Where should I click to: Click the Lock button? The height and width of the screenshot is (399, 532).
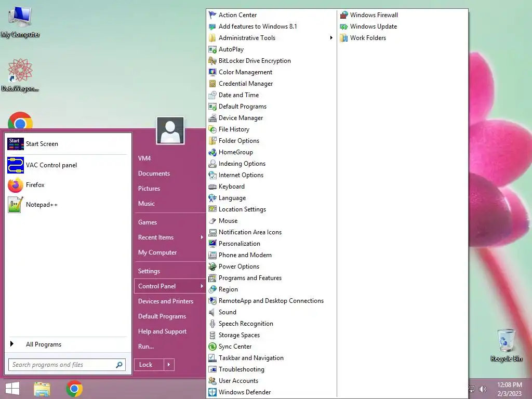[x=149, y=365]
